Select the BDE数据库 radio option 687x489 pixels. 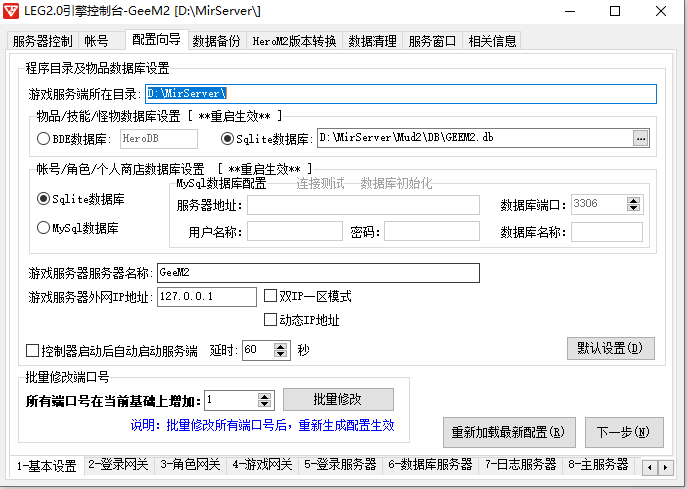43,139
